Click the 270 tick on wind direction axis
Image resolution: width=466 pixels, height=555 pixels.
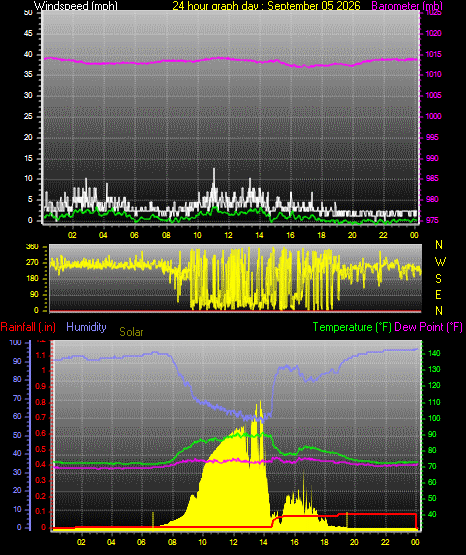(x=32, y=263)
